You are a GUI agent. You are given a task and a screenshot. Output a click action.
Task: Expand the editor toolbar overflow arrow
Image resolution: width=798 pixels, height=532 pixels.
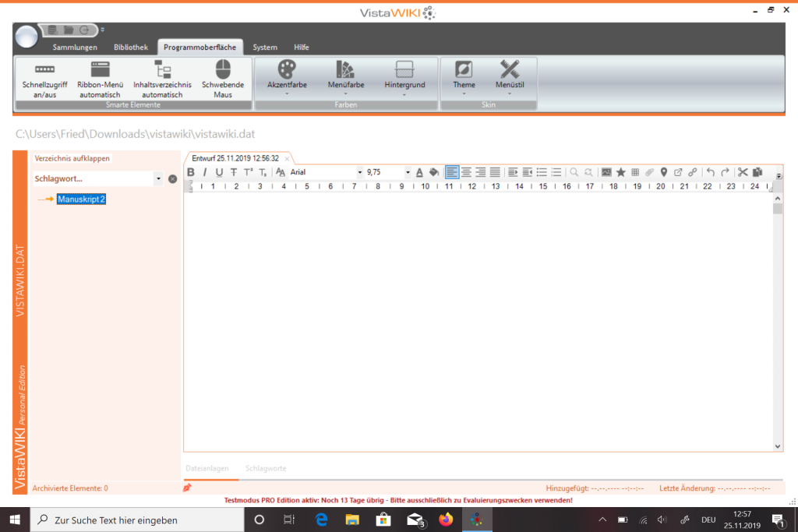779,175
